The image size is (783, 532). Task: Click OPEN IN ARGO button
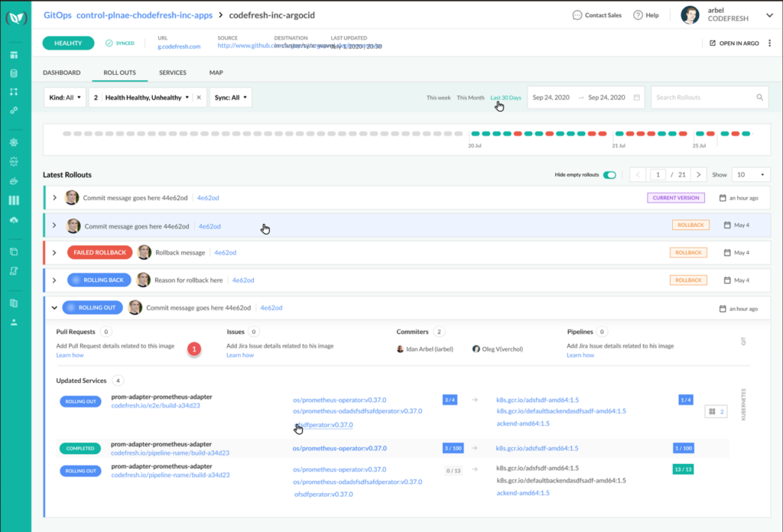click(734, 44)
